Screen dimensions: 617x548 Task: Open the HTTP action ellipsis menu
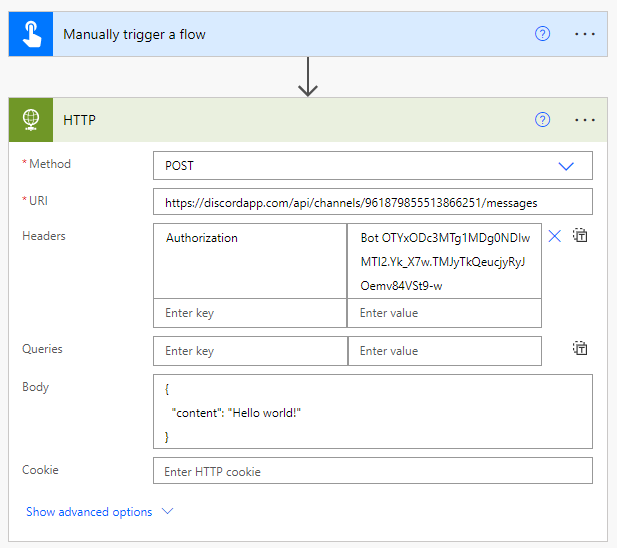coord(584,120)
